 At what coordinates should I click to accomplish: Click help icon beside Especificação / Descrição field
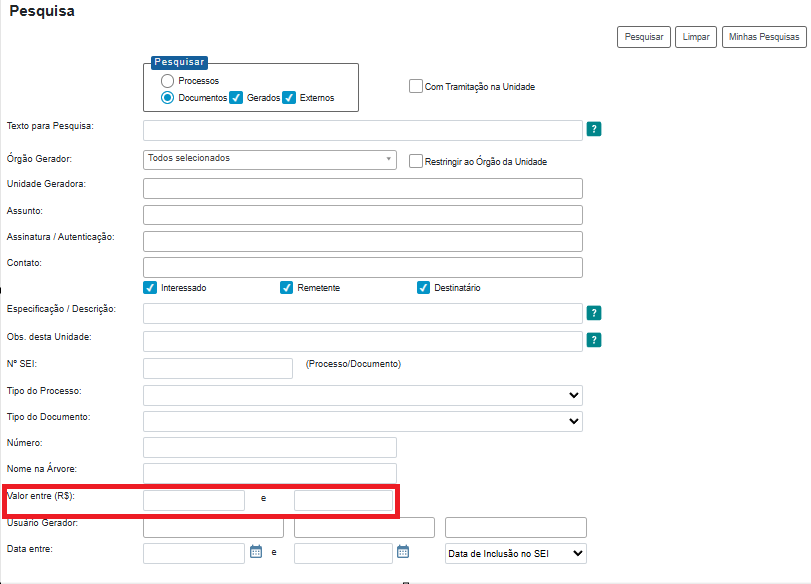click(x=594, y=313)
